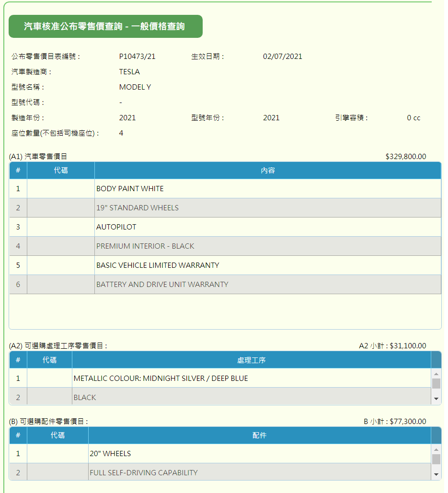Click the (A2) 可選購處理工序零售價目 heading
This screenshot has height=493, width=448.
tap(58, 346)
